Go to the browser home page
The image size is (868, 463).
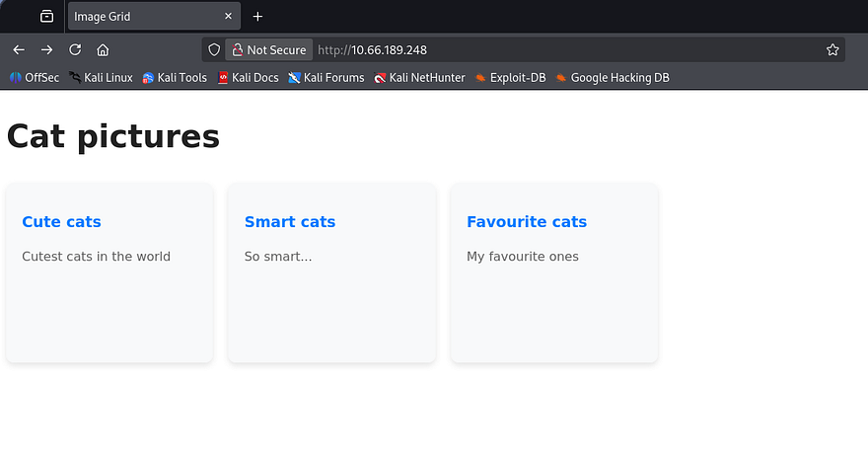(103, 49)
